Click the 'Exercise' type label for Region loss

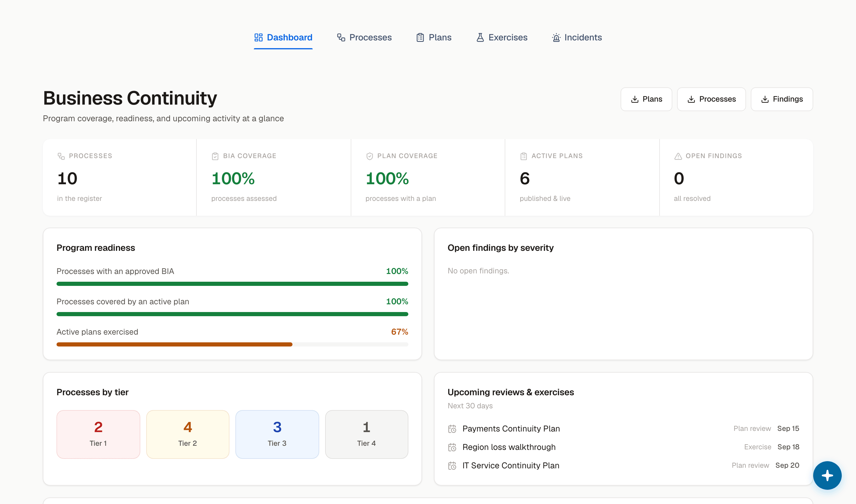coord(758,447)
